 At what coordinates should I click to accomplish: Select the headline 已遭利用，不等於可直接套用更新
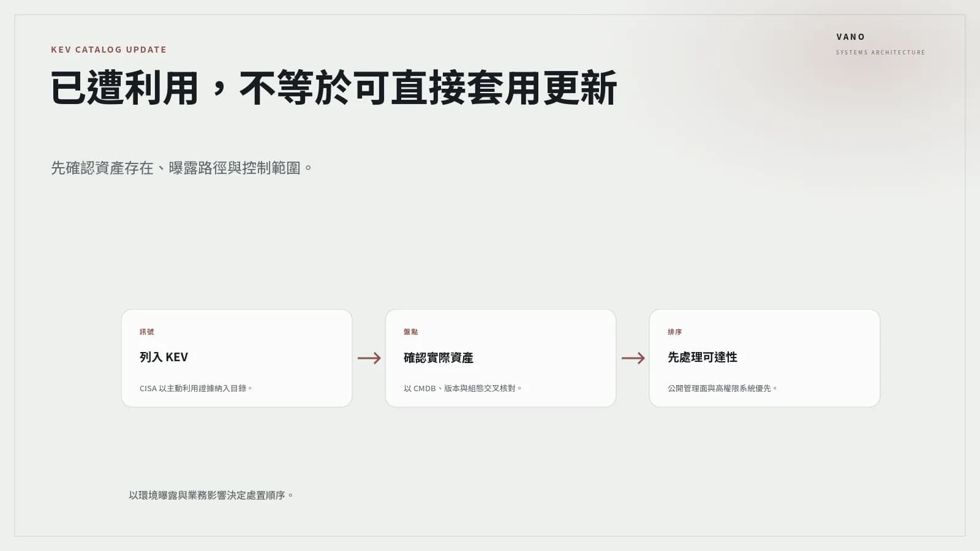pyautogui.click(x=334, y=88)
